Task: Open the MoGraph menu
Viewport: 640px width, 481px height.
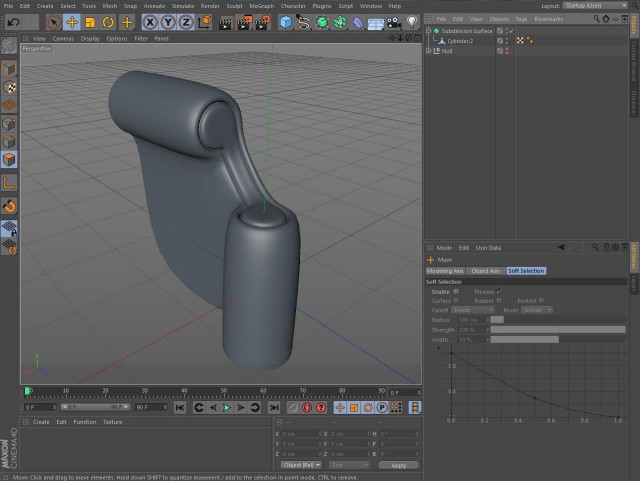Action: 262,6
